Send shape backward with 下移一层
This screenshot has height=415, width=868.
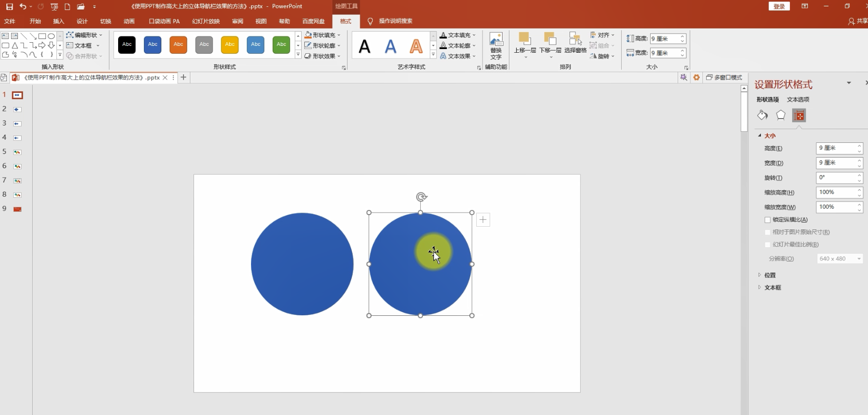coord(550,45)
